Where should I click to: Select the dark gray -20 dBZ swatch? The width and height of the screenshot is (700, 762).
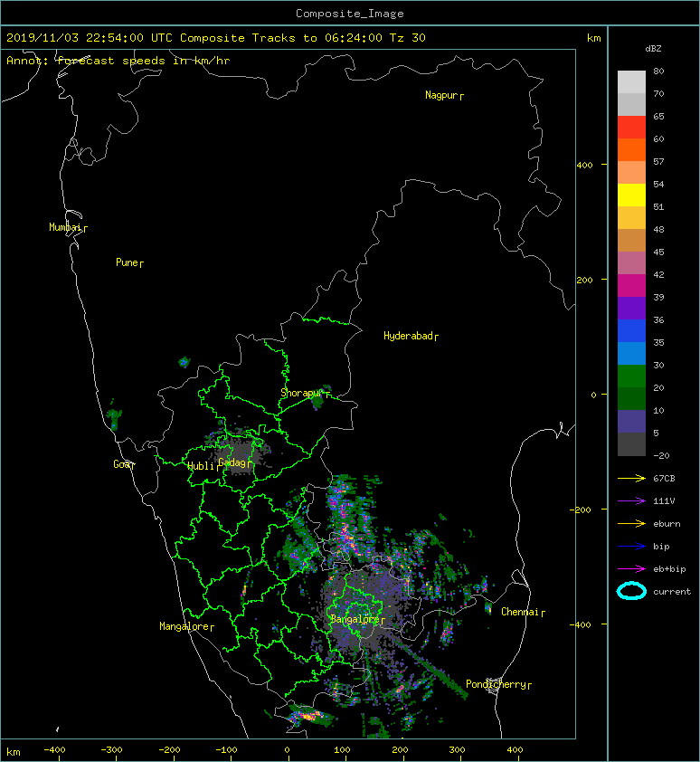tap(631, 443)
